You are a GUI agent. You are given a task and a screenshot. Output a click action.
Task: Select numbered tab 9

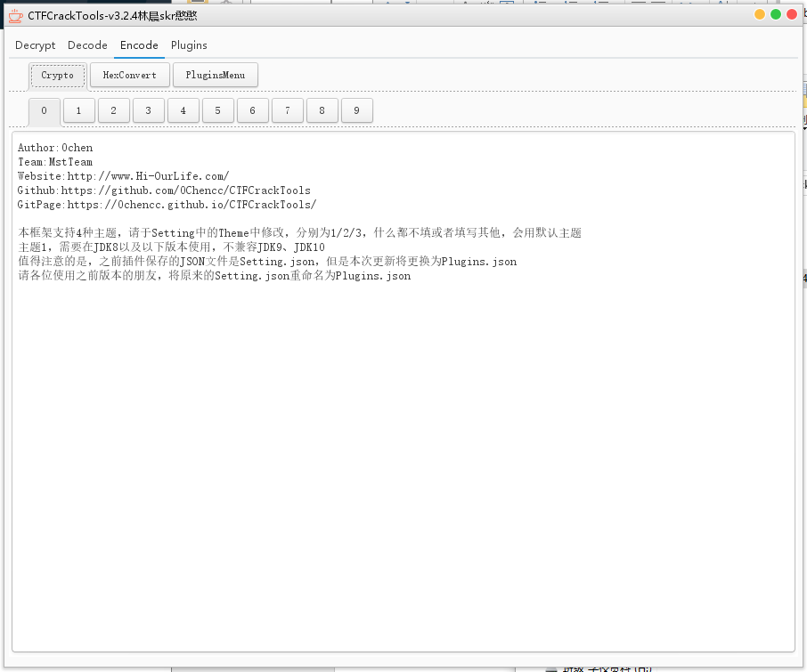coord(356,110)
